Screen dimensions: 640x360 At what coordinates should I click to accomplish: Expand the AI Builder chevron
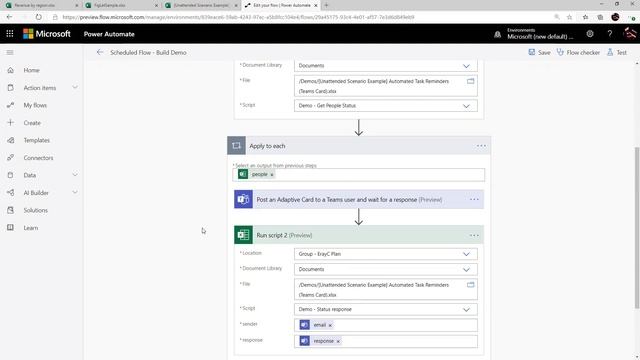tap(75, 192)
